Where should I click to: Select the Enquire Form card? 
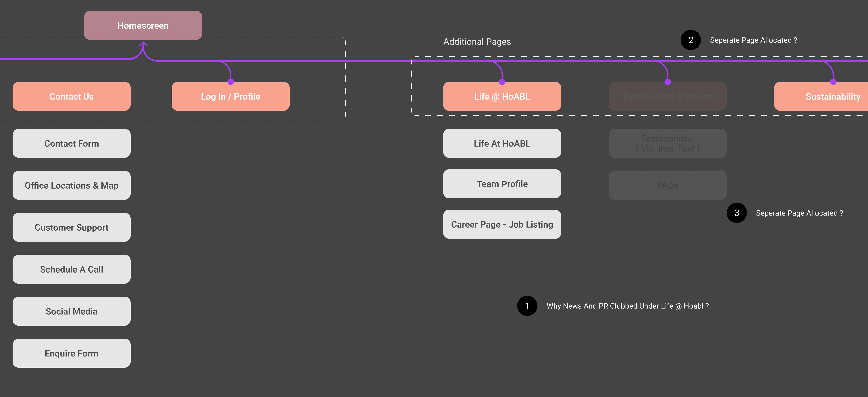pos(71,353)
